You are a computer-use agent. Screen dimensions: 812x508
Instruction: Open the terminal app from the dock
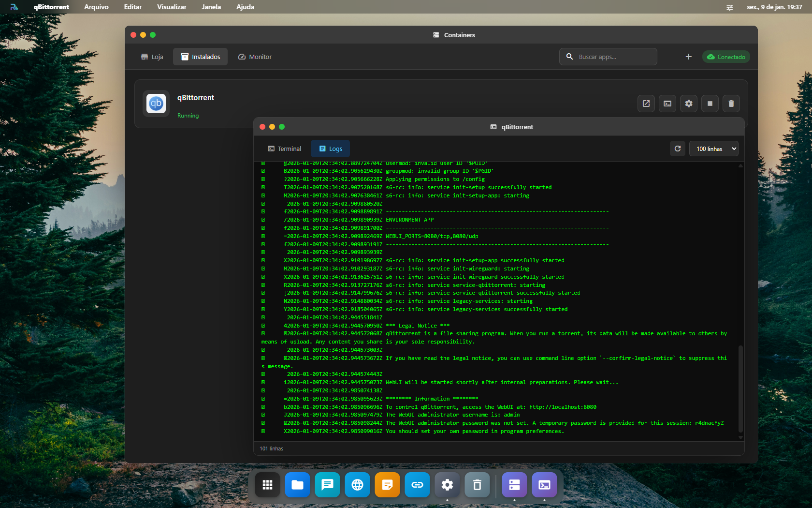coord(544,484)
